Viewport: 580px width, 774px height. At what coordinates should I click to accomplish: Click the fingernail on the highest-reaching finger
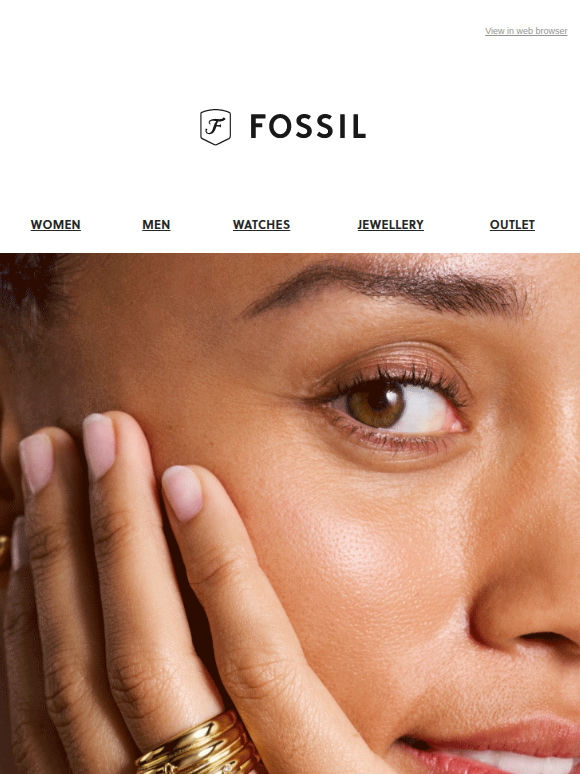click(99, 445)
